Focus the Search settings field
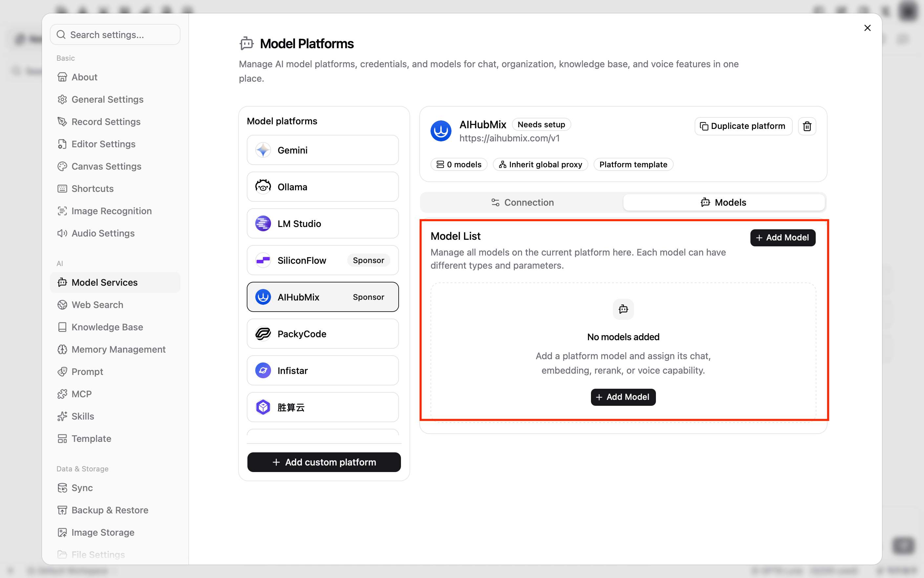Screen dimensions: 924x578 tap(115, 35)
